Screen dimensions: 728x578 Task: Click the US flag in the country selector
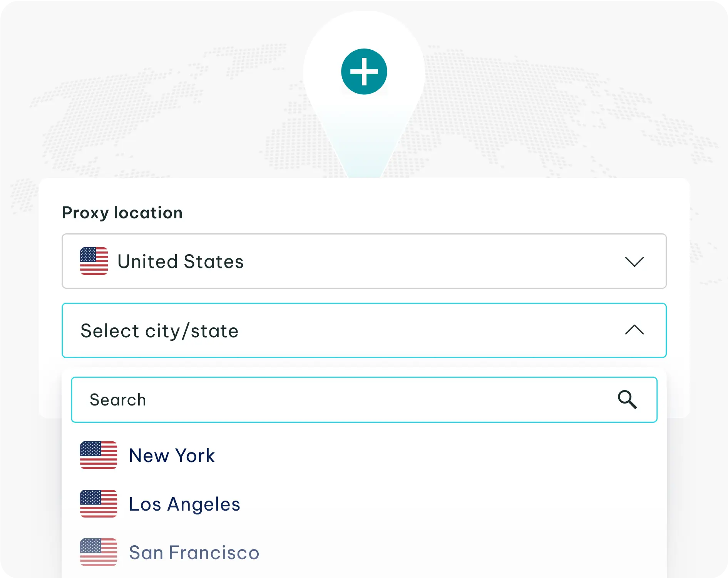tap(94, 261)
